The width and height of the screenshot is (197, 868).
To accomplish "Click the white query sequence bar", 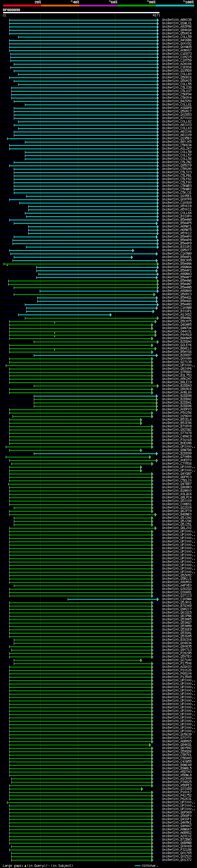I will click(81, 13).
